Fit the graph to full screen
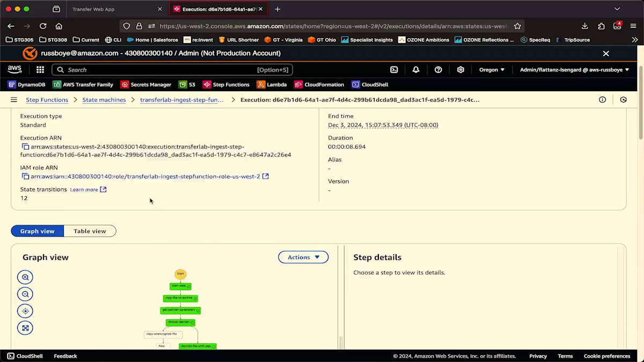Screen dimensions: 644x362 25,328
